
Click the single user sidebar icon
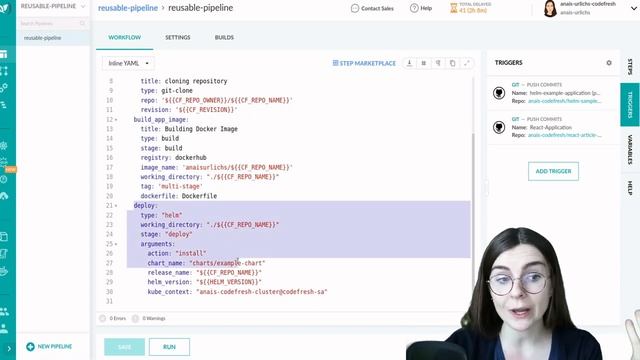pos(4,329)
